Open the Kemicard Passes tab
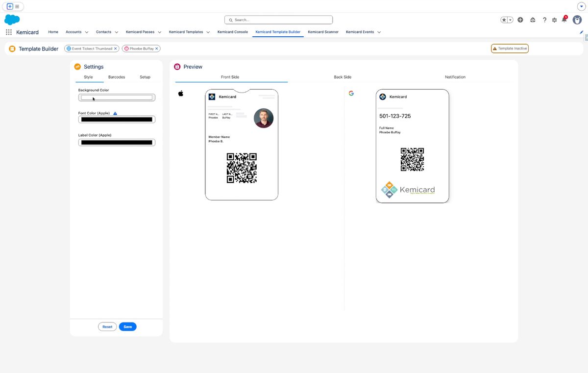Image resolution: width=588 pixels, height=373 pixels. [x=140, y=32]
